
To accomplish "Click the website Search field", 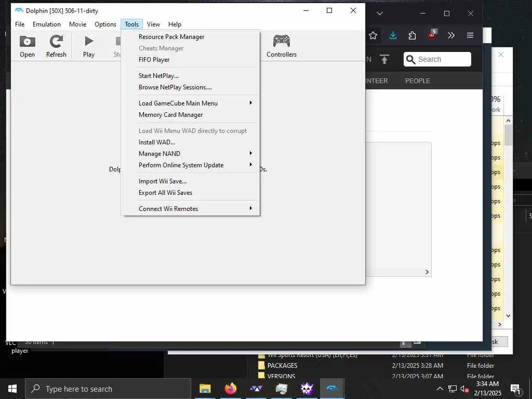I will [437, 59].
